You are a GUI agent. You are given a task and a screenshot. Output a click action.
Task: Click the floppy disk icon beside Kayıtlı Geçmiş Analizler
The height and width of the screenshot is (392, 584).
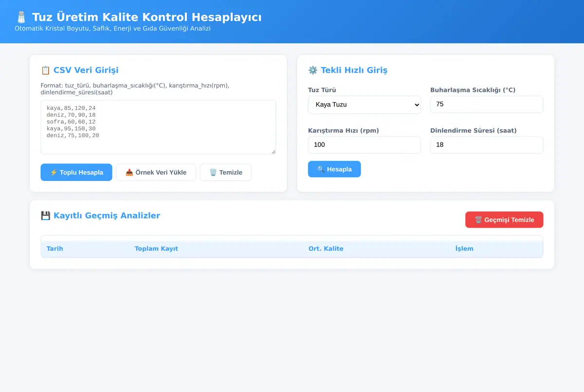point(46,215)
